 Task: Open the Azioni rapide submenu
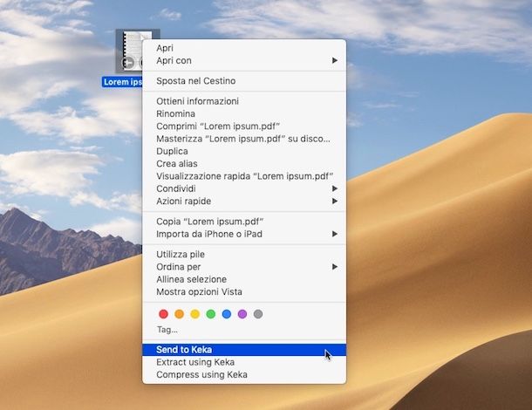(244, 202)
